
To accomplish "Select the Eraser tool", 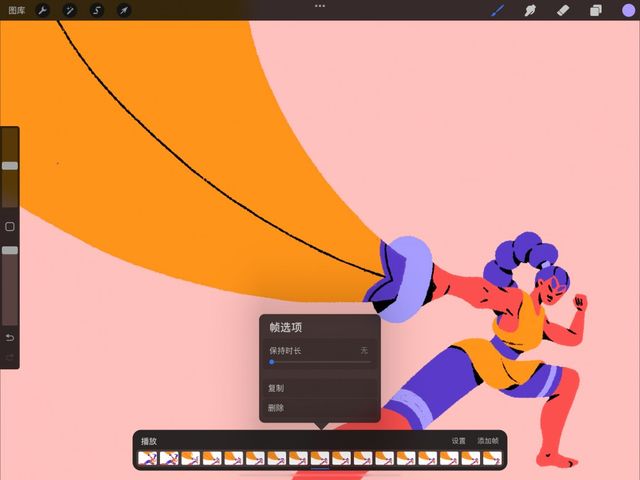I will [563, 10].
